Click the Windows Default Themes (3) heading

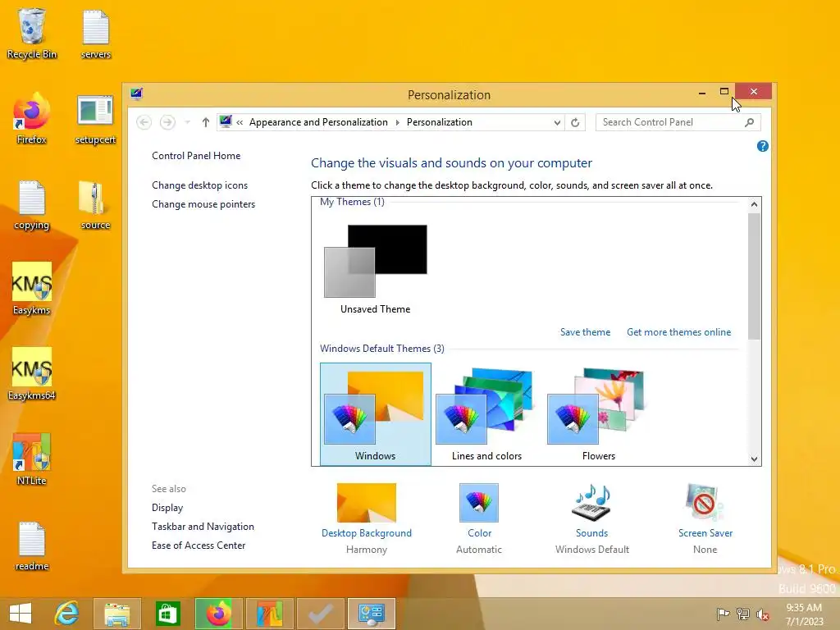382,349
